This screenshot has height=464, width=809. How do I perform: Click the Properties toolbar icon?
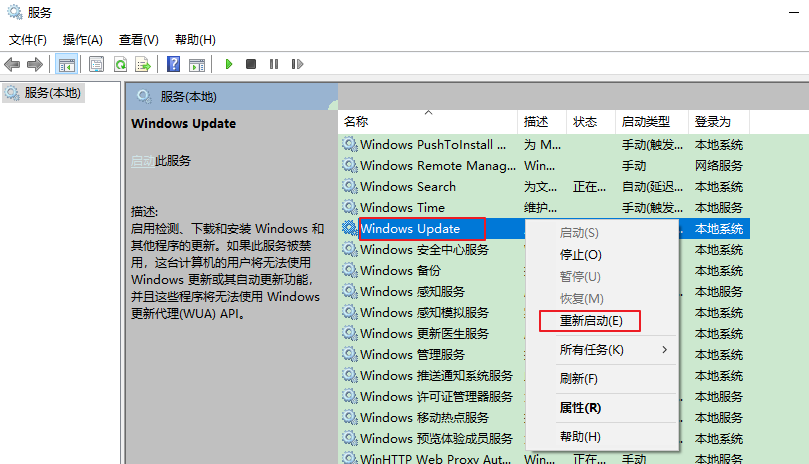pos(96,65)
